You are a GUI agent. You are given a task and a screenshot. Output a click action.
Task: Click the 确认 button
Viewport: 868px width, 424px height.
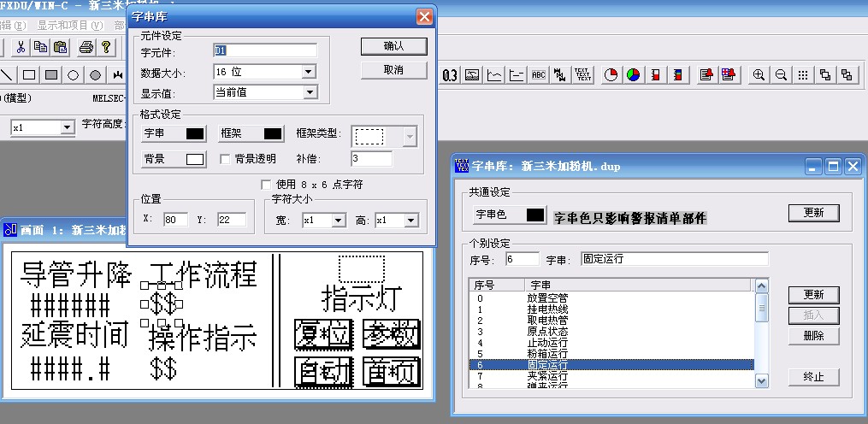(x=393, y=46)
